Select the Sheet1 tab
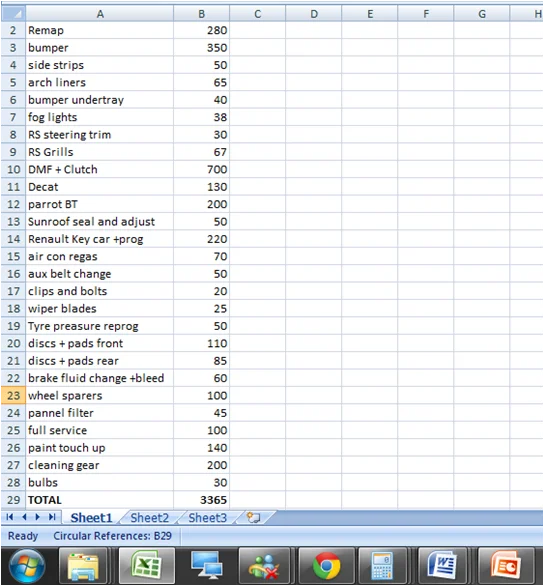The height and width of the screenshot is (586, 544). pos(92,518)
